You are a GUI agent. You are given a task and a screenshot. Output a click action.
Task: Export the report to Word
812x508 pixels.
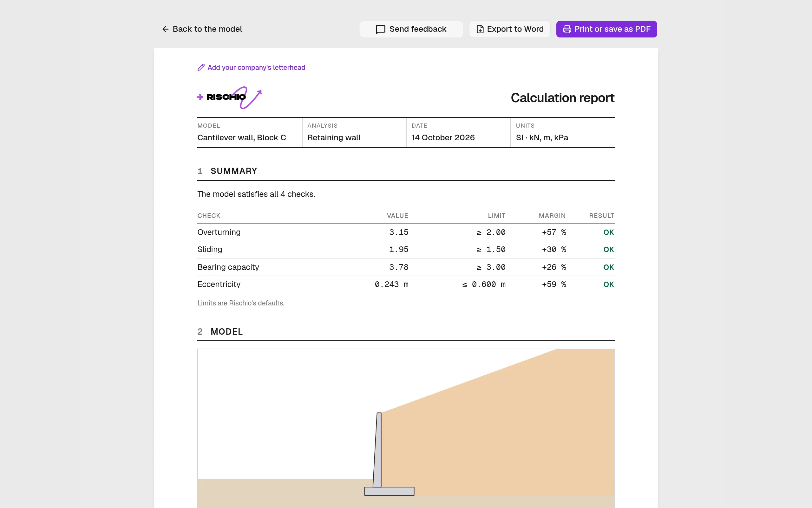(510, 29)
